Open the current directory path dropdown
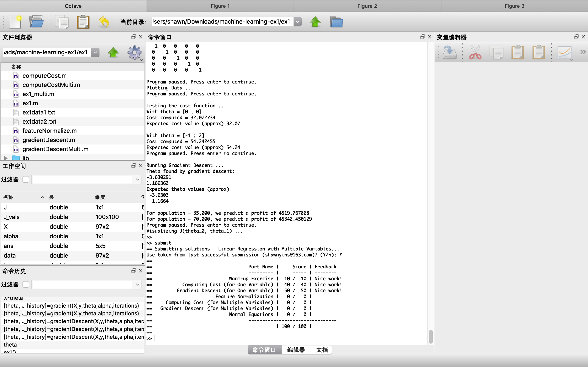This screenshot has width=588, height=367. coord(298,22)
